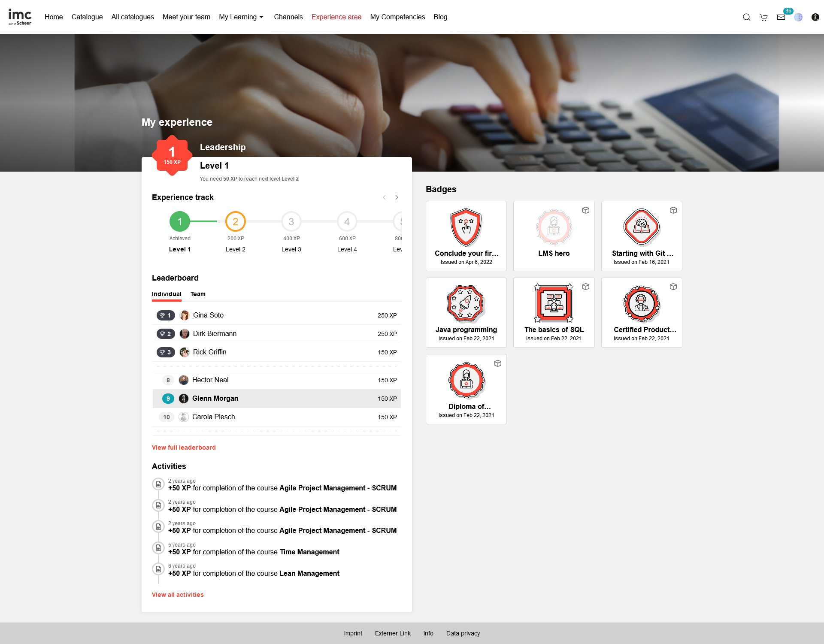Click View full leaderboard link

[x=184, y=447]
